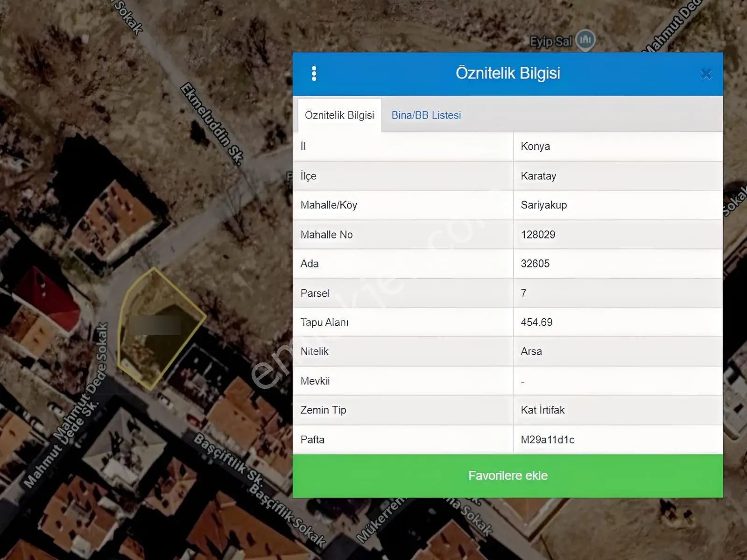Select the Nitelik value Arsa

[531, 351]
